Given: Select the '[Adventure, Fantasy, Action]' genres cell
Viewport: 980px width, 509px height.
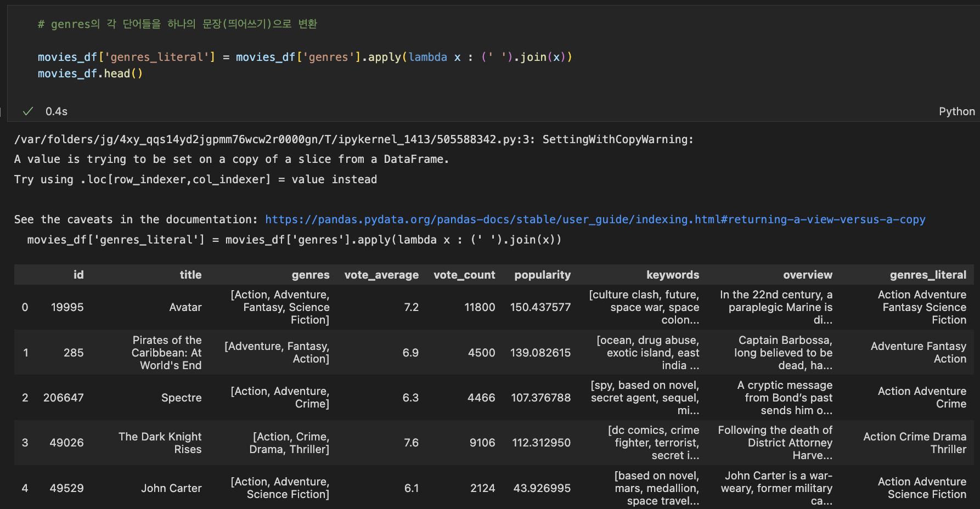Looking at the screenshot, I should coord(277,353).
